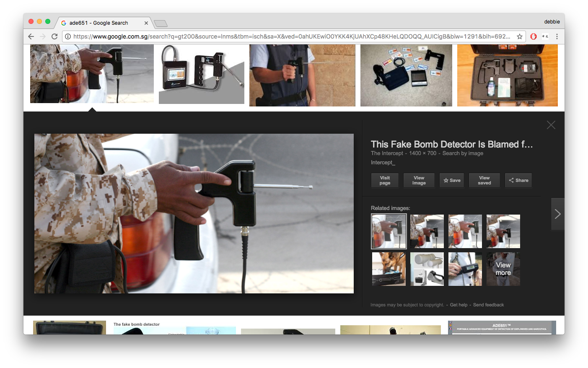Open the open black carrying case thumbnail
Image resolution: width=588 pixels, height=368 pixels.
click(508, 75)
